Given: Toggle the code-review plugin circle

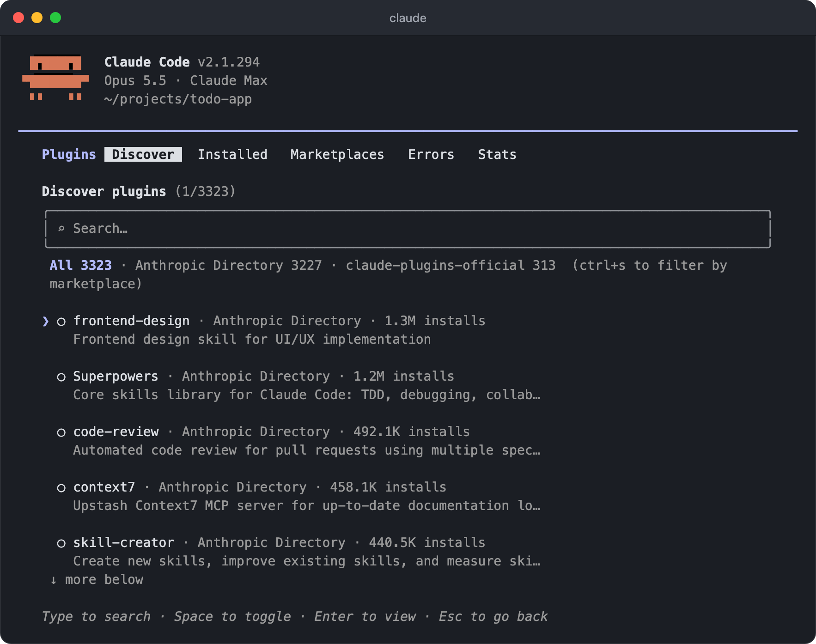Looking at the screenshot, I should tap(61, 432).
